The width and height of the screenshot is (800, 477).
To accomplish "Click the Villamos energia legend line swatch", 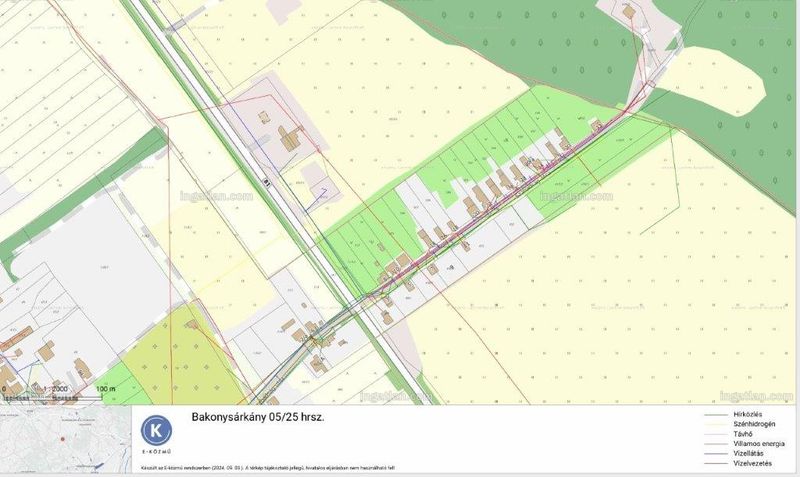I will click(716, 444).
